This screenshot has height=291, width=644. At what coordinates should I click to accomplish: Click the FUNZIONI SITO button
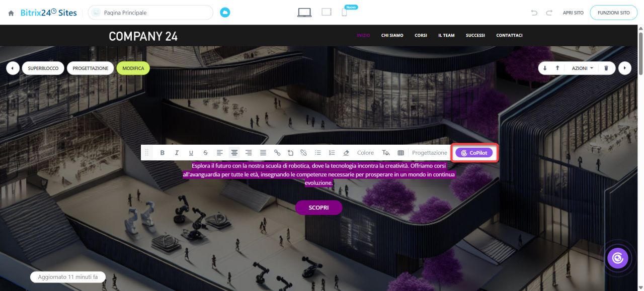click(x=613, y=13)
